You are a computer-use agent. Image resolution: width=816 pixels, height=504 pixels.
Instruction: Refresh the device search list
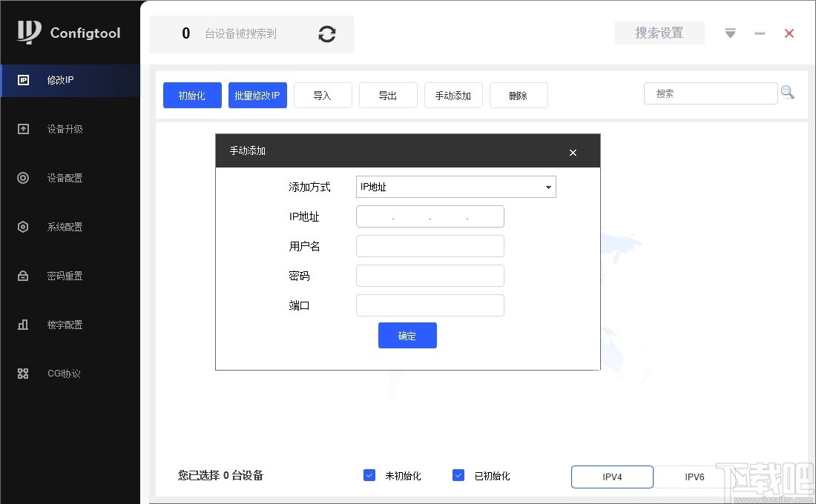click(x=326, y=33)
